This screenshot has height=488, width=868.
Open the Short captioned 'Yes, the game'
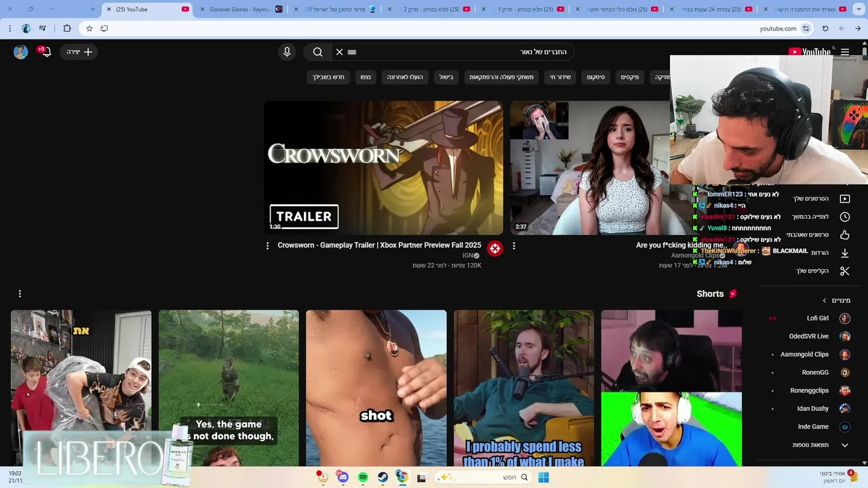coord(229,388)
